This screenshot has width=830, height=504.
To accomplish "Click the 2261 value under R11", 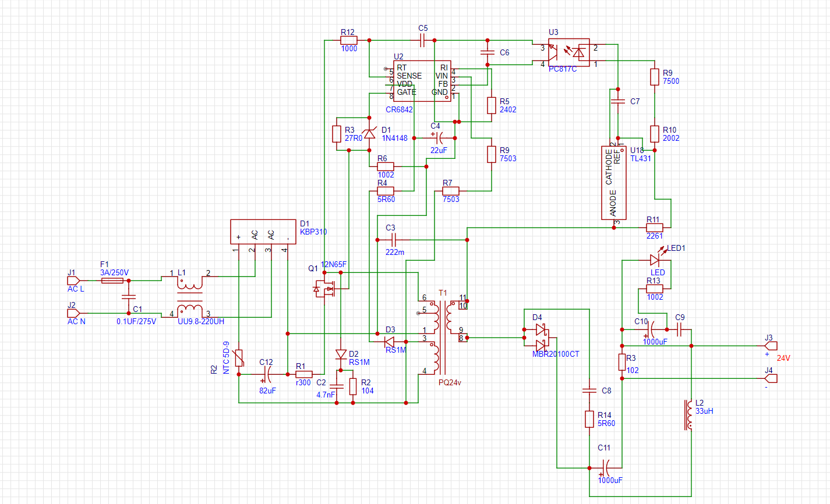I will pyautogui.click(x=655, y=236).
